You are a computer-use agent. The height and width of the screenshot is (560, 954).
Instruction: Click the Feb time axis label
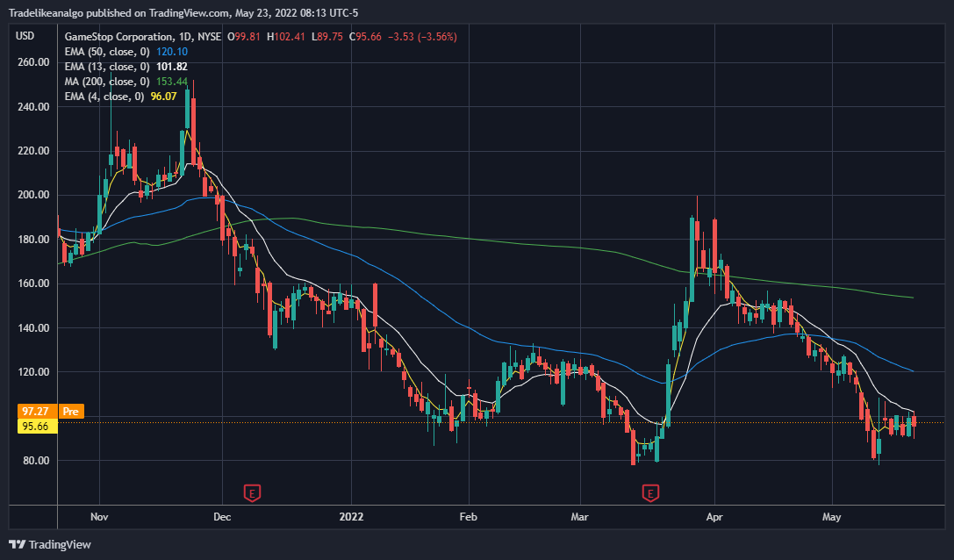(x=469, y=517)
